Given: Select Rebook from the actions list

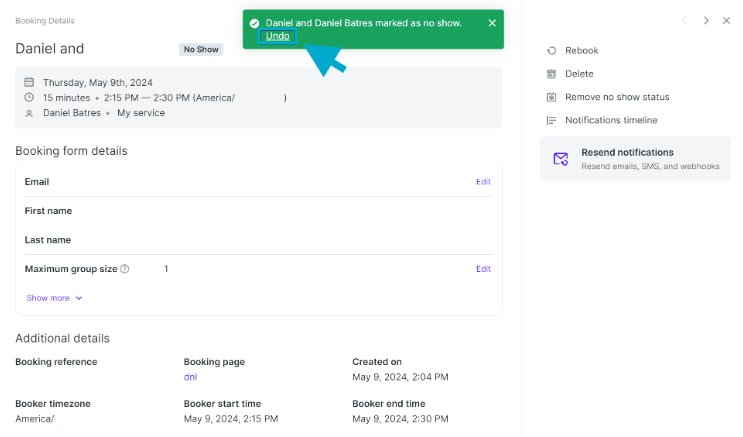Looking at the screenshot, I should tap(581, 50).
